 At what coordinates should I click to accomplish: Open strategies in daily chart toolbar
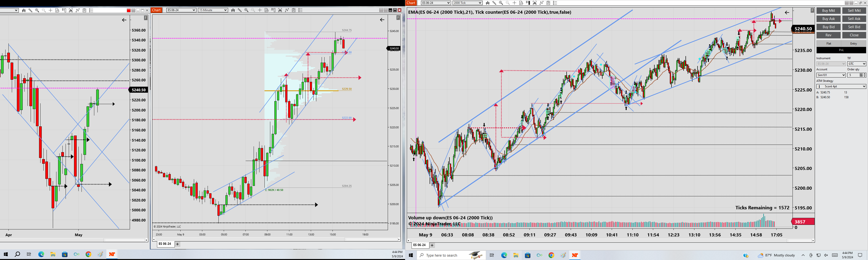coord(77,10)
